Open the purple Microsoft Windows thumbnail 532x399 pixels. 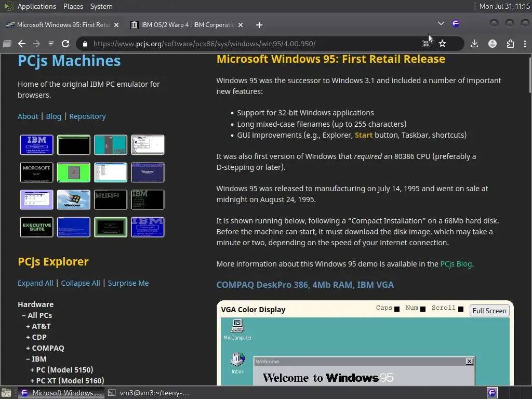[x=148, y=172]
